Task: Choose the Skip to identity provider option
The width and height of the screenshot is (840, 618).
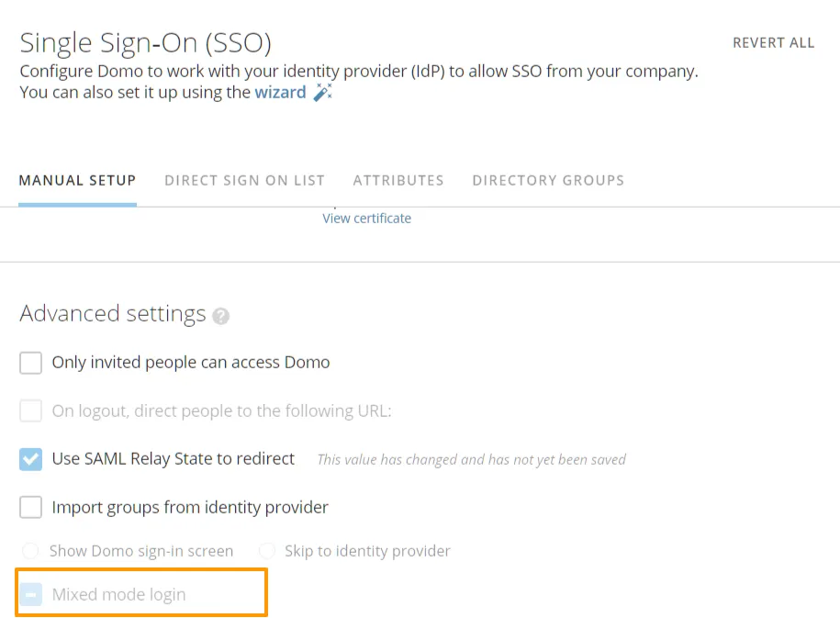Action: click(267, 551)
